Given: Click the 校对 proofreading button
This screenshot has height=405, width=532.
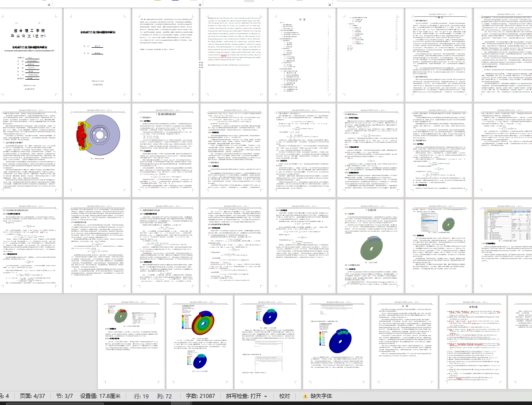Looking at the screenshot, I should coord(284,396).
